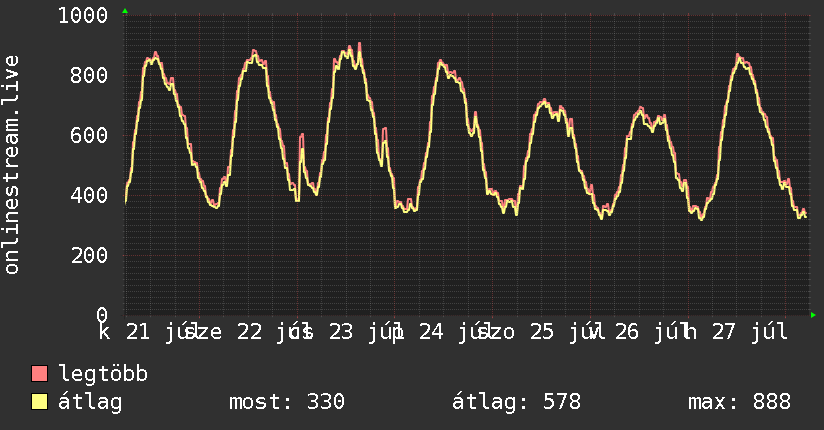Click the most: 330 value
The width and height of the screenshot is (824, 430).
coord(287,402)
